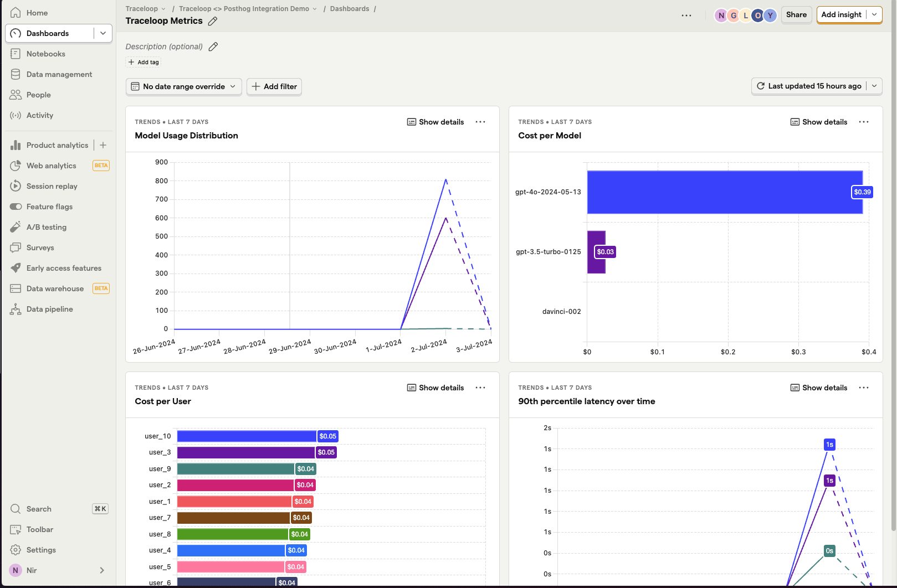Open Feature flags from sidebar
Screen dimensions: 897x588
click(49, 207)
